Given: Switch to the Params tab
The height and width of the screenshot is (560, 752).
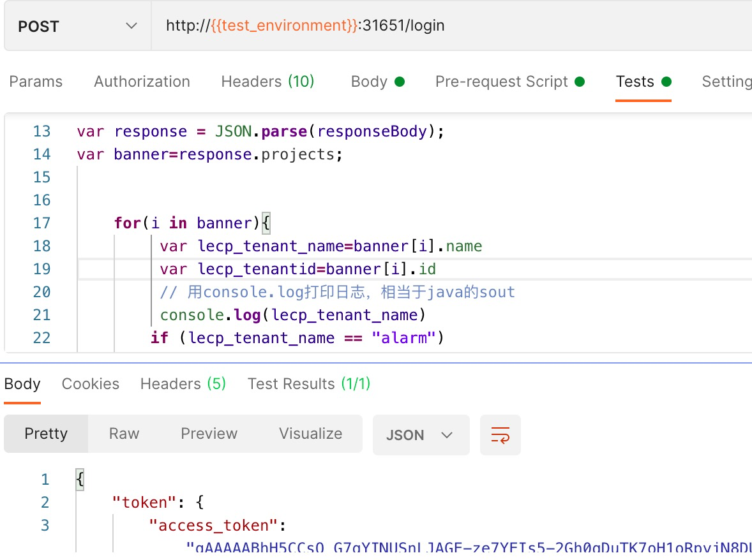Looking at the screenshot, I should [x=36, y=82].
